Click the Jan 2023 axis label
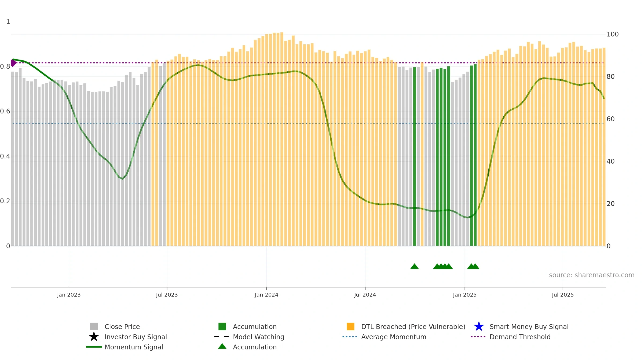 point(69,295)
